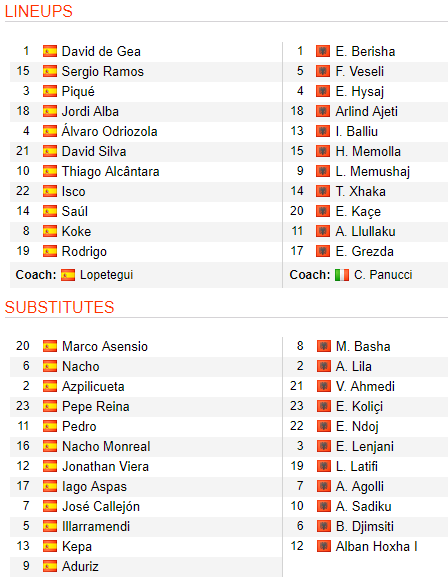Click the LINEUPS section heading
This screenshot has height=582, width=448.
39,11
